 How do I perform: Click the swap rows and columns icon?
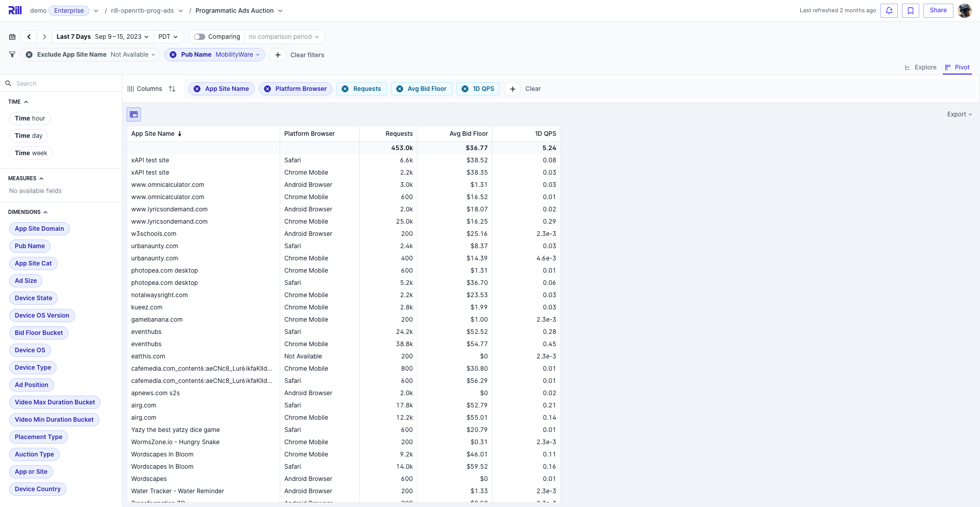[x=172, y=89]
